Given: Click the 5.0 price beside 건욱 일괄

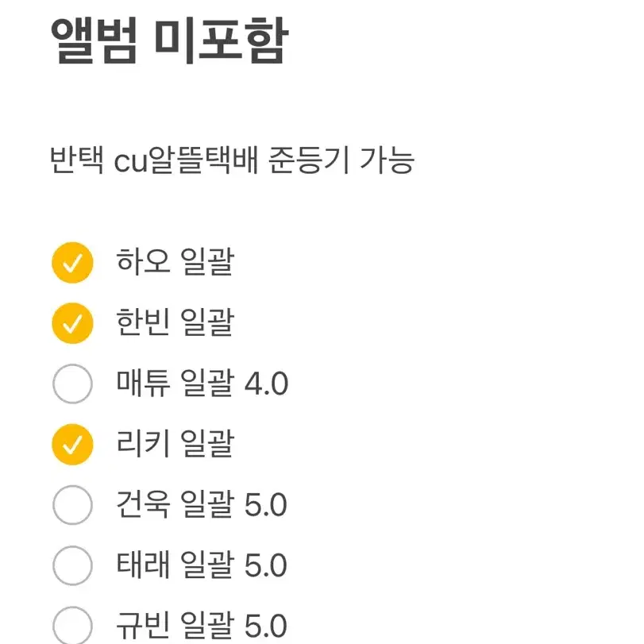Looking at the screenshot, I should pos(266,505).
